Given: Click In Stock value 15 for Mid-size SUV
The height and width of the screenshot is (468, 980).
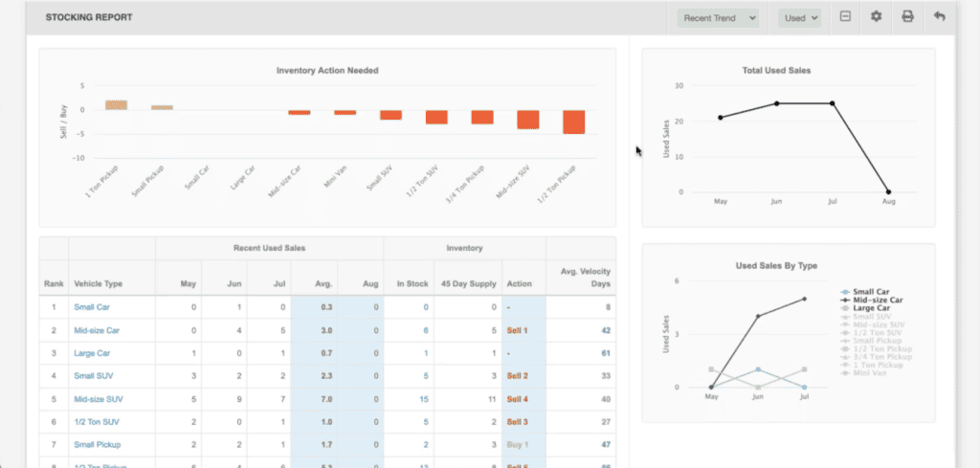Looking at the screenshot, I should pos(424,399).
